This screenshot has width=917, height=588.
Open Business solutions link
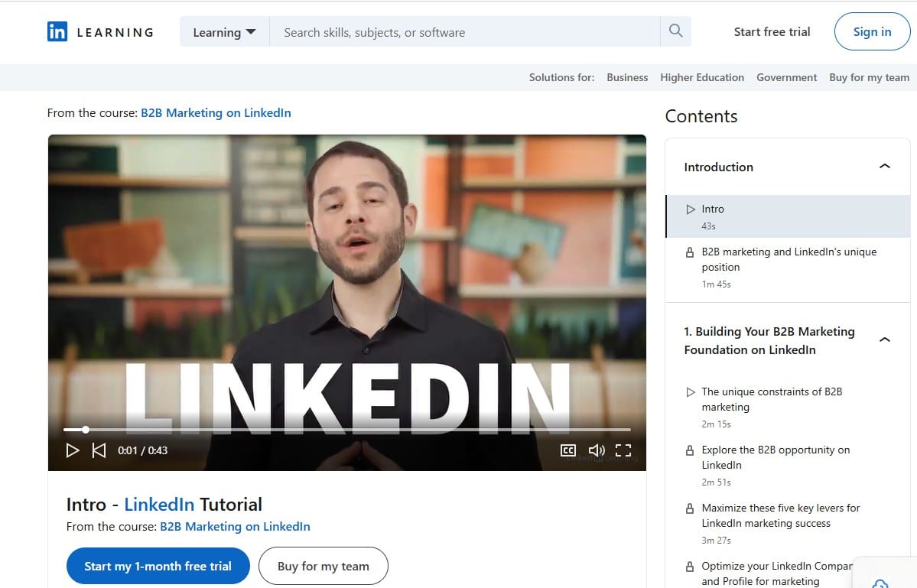(627, 77)
